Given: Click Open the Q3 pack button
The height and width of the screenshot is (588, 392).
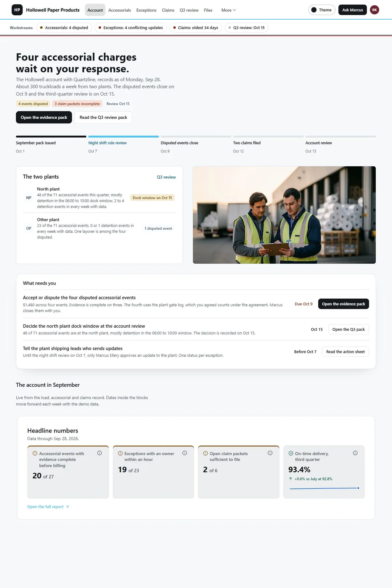Looking at the screenshot, I should click(x=349, y=329).
